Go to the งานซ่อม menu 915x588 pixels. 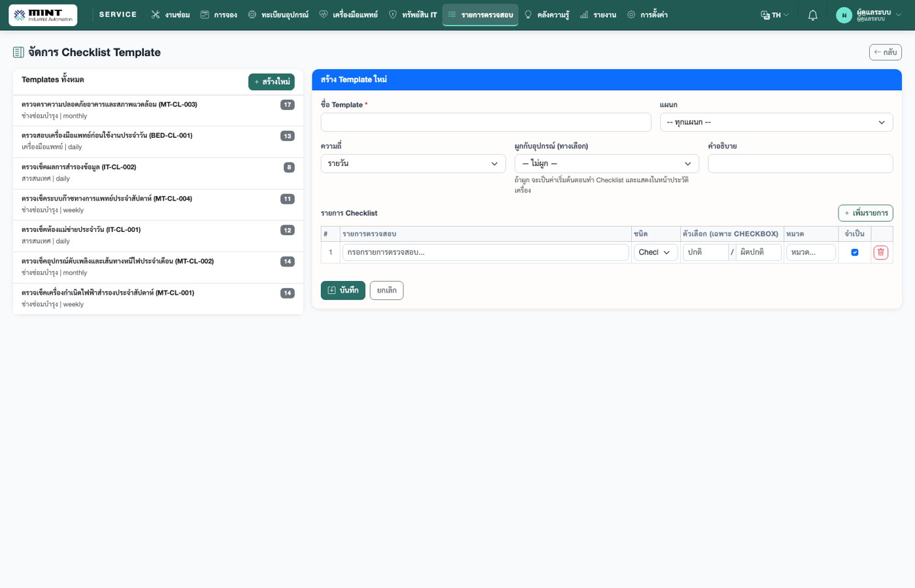coord(170,15)
